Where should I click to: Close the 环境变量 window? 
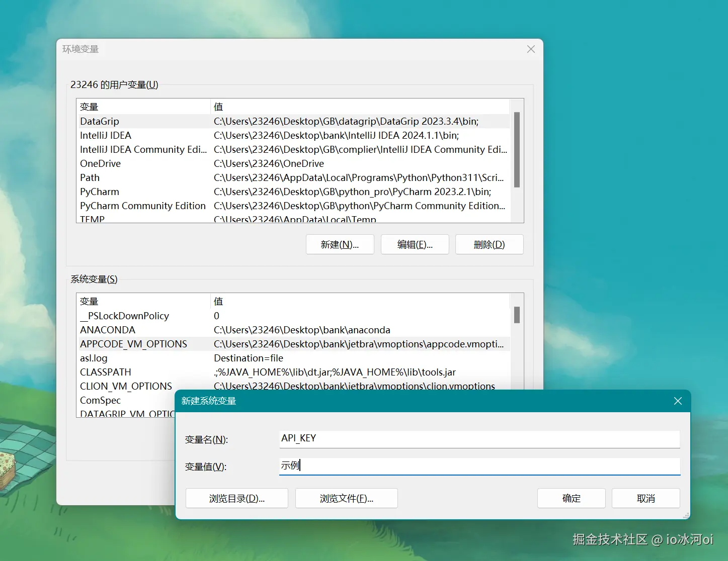531,49
